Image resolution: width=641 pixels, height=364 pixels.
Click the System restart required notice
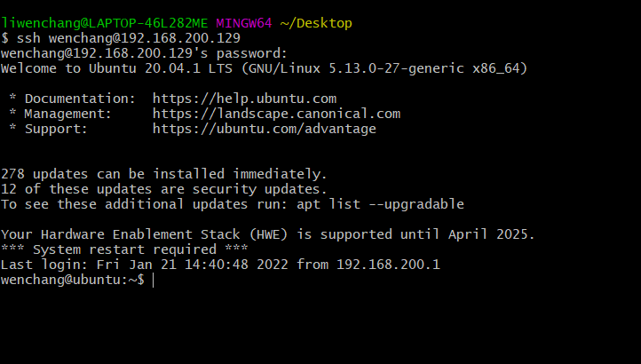point(124,249)
